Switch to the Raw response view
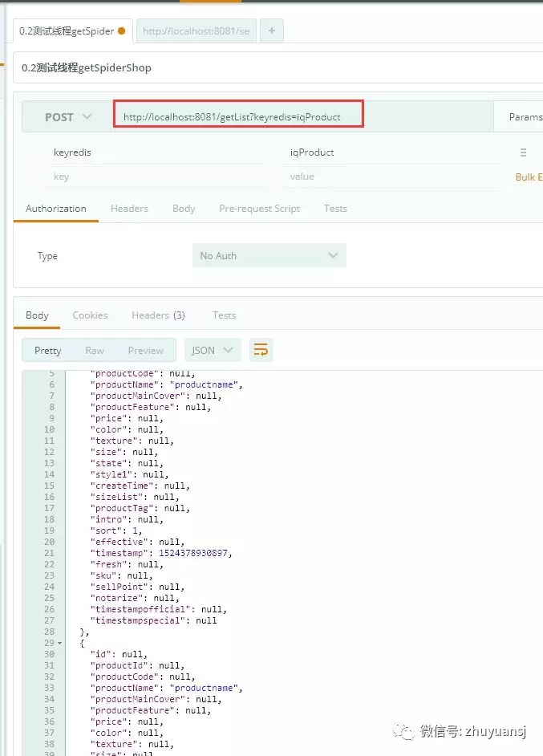Image resolution: width=543 pixels, height=756 pixels. tap(95, 351)
